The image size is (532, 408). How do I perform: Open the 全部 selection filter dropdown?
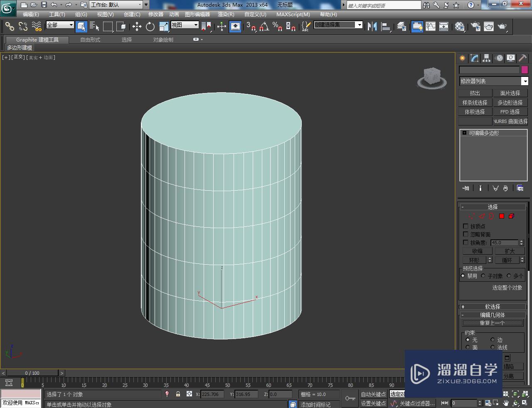click(60, 25)
